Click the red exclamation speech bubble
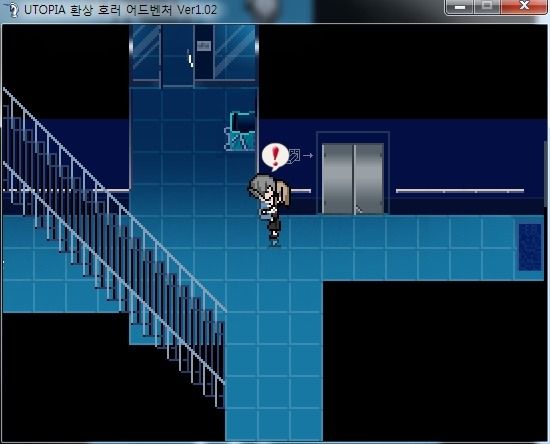 point(275,157)
